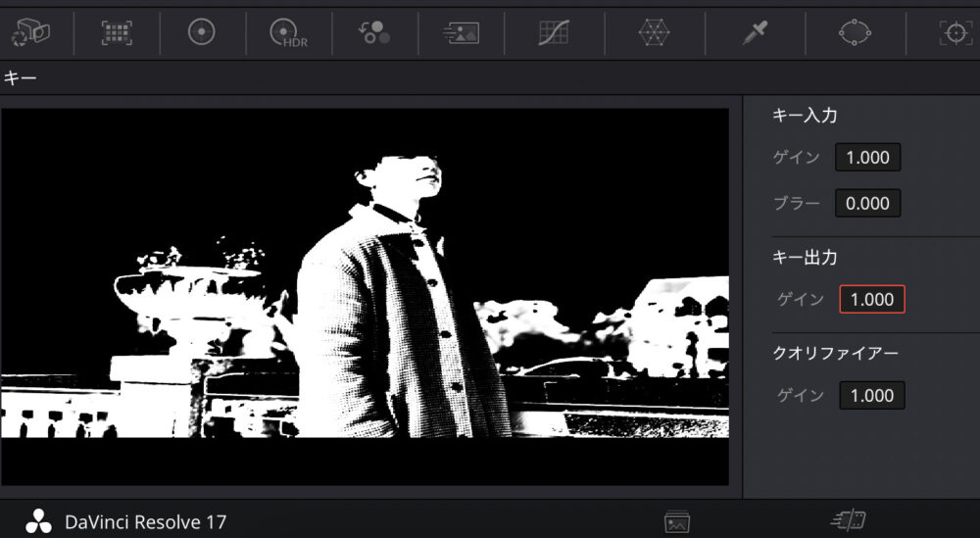Go to the Media page icon
Image resolution: width=980 pixels, height=538 pixels.
tap(677, 522)
